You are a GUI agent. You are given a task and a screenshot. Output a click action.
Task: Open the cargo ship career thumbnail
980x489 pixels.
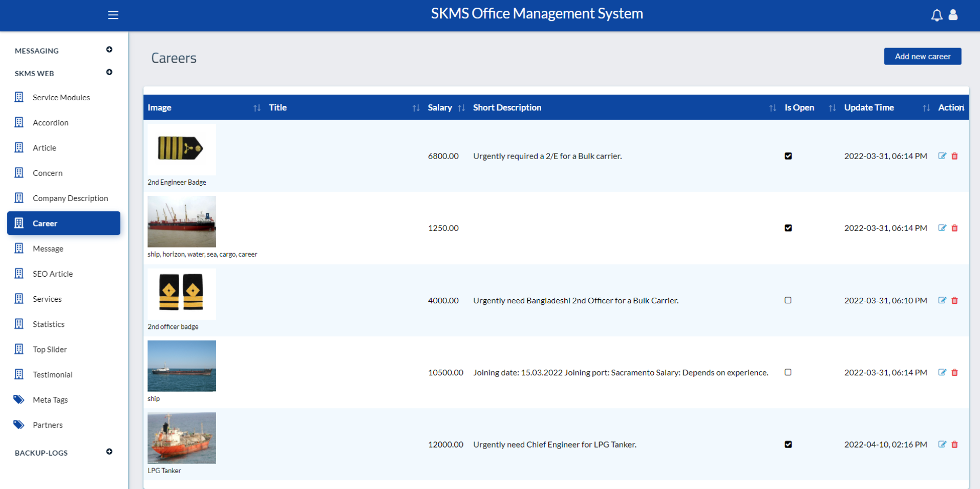tap(182, 221)
